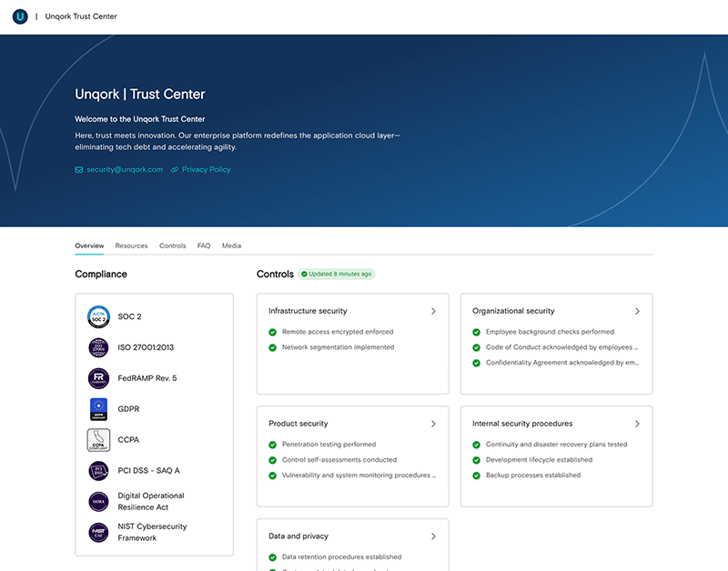Open the FAQ tab

tap(204, 245)
